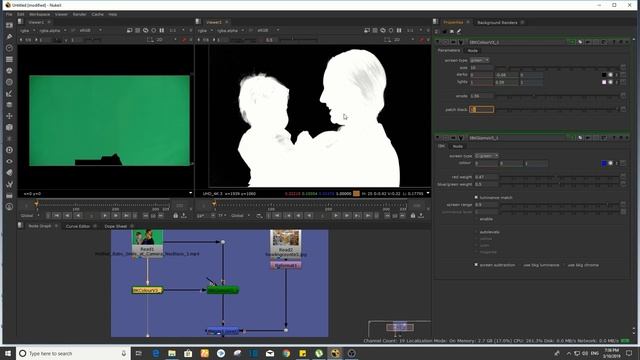Click the pause icon in left viewer toolbar
The height and width of the screenshot is (360, 640).
[162, 30]
